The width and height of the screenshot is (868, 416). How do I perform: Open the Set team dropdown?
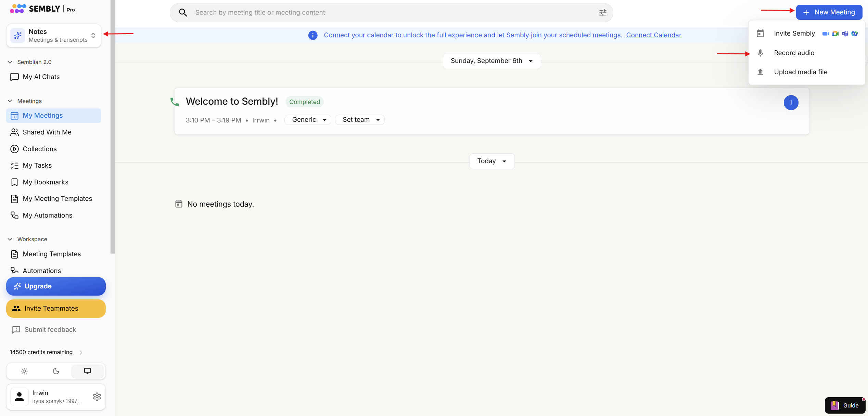(x=360, y=120)
